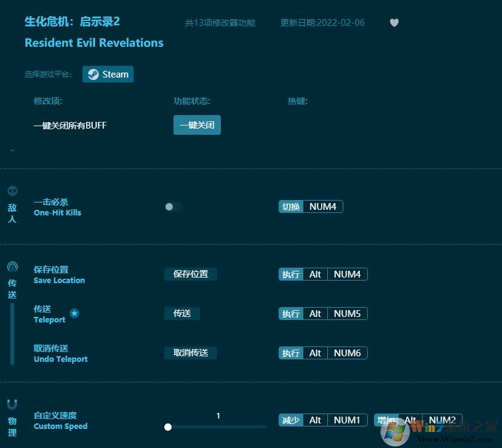The width and height of the screenshot is (502, 448).
Task: Click the Alt key box for Undo Teleport
Action: (x=315, y=353)
